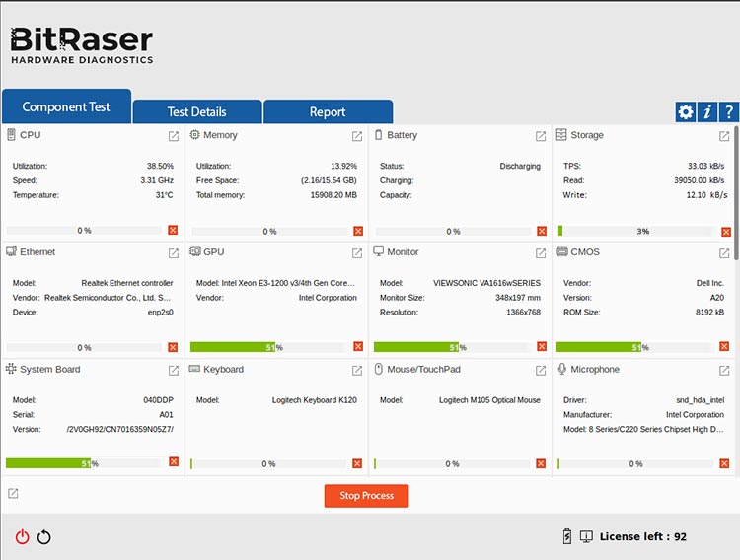Click the Stop Process button

click(x=366, y=496)
